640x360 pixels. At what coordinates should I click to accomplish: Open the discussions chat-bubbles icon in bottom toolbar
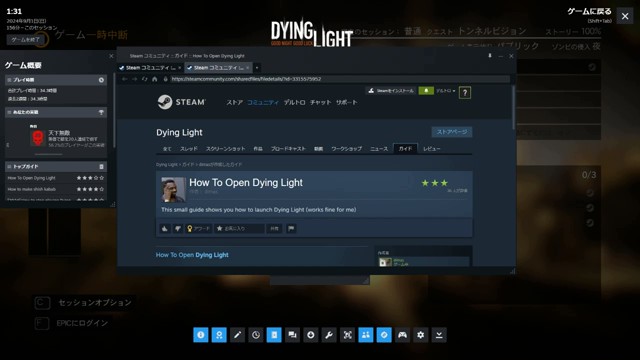292,335
